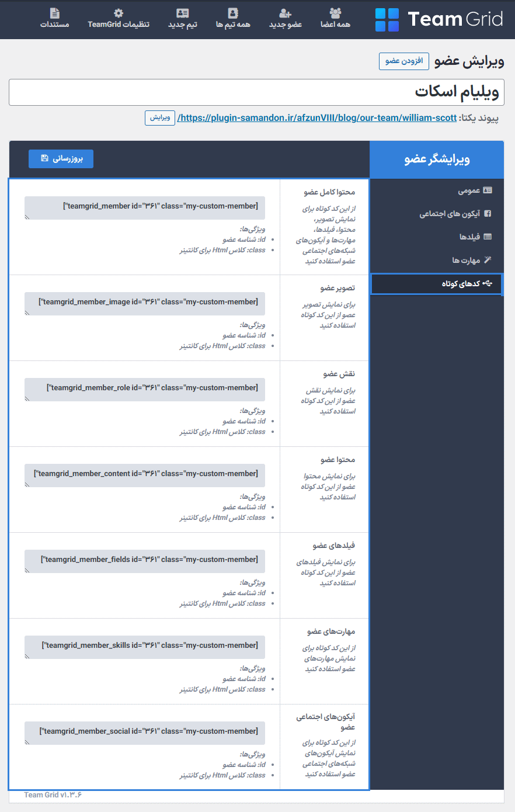The width and height of the screenshot is (515, 812).
Task: Click the teamgrid_member_image shortcode box
Action: point(145,303)
